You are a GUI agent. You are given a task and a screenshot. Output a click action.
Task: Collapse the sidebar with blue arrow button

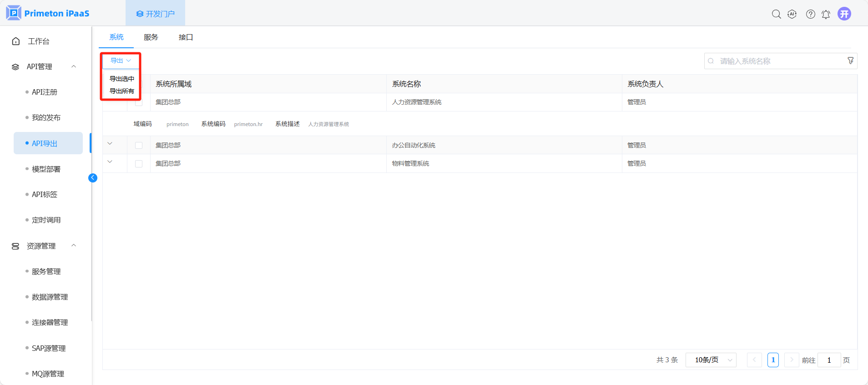tap(93, 178)
